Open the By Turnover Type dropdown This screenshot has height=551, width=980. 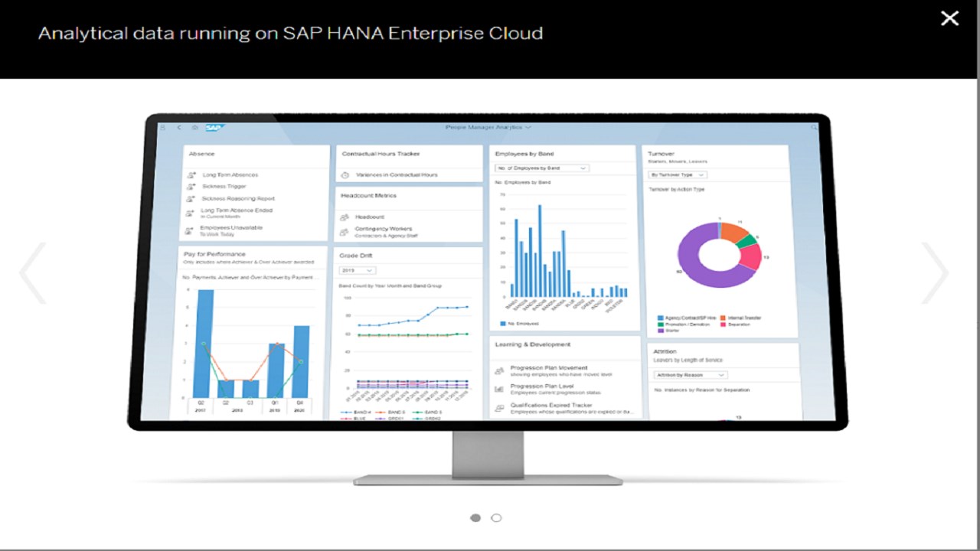pyautogui.click(x=678, y=174)
